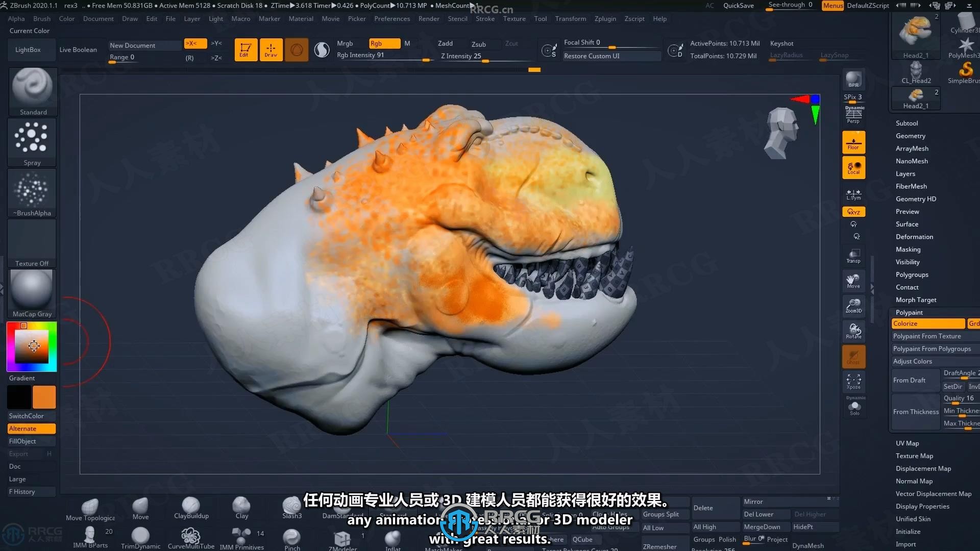980x551 pixels.
Task: Toggle Local transformations icon
Action: point(853,168)
